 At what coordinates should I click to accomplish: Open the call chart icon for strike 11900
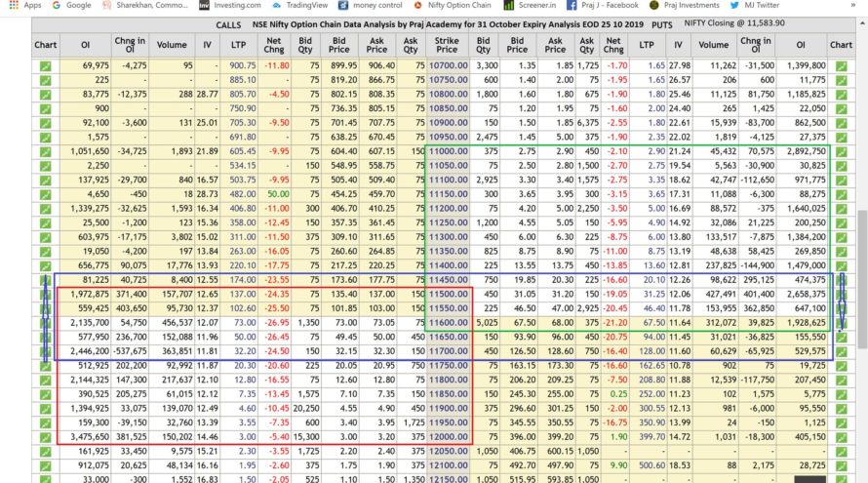pos(46,409)
